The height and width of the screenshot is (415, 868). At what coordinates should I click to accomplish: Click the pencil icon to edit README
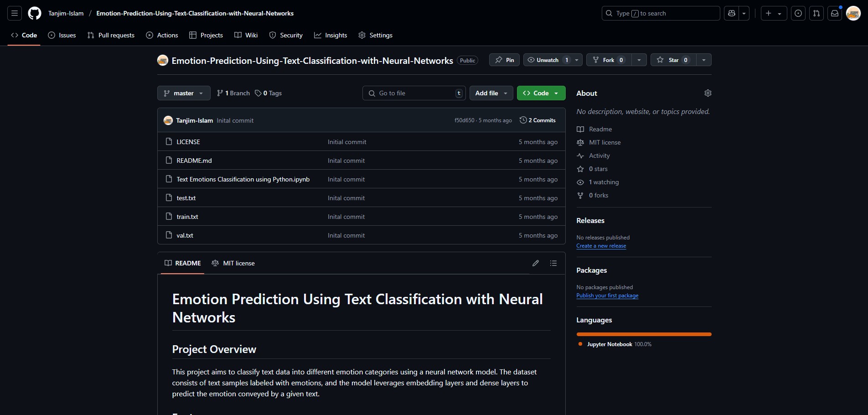pyautogui.click(x=536, y=263)
